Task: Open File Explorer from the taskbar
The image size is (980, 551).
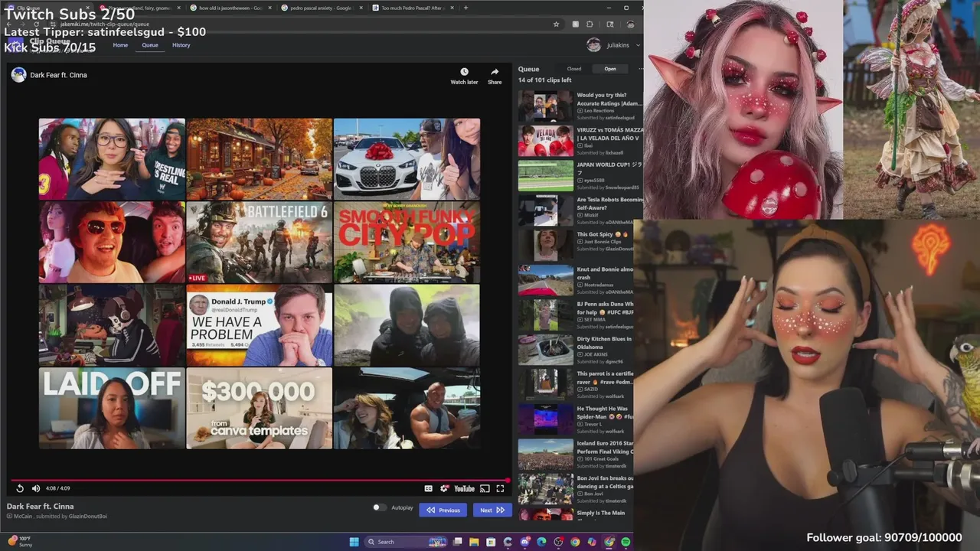Action: click(x=474, y=542)
